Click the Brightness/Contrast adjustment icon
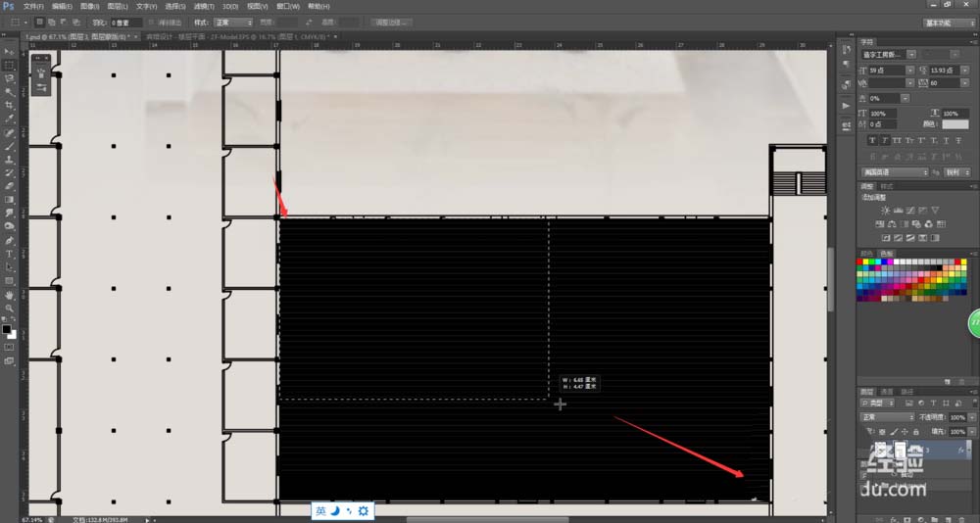 (885, 211)
